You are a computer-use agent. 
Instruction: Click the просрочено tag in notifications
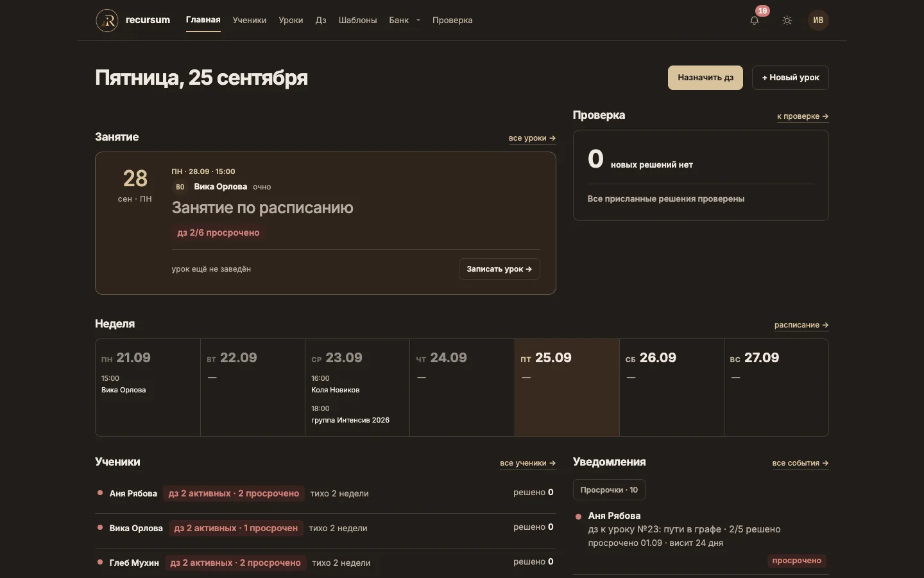click(797, 561)
